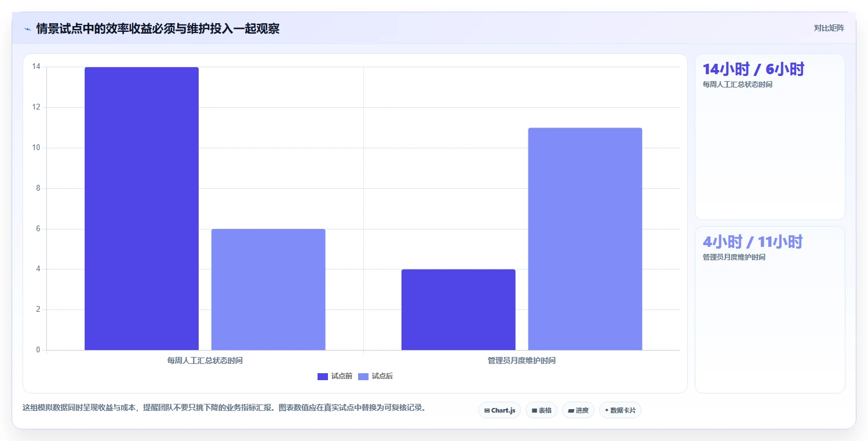Click the 管理员月度维护时间 x-axis label
This screenshot has width=868, height=441.
(521, 360)
